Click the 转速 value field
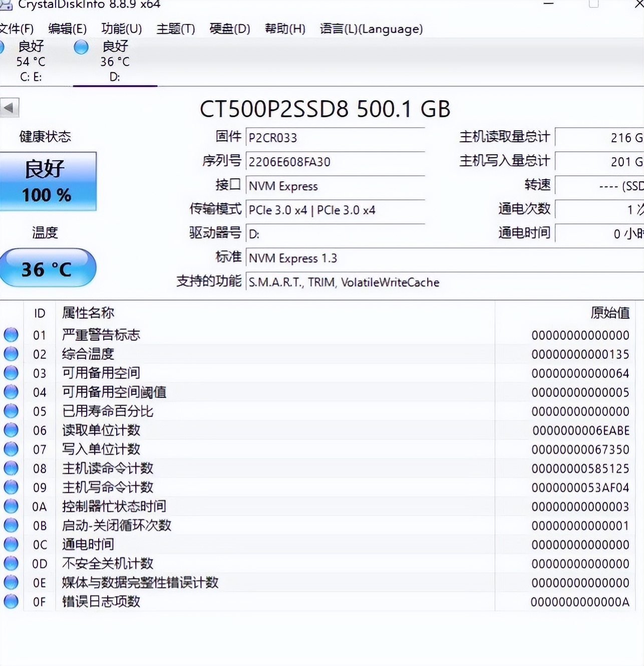This screenshot has height=666, width=644. (599, 186)
